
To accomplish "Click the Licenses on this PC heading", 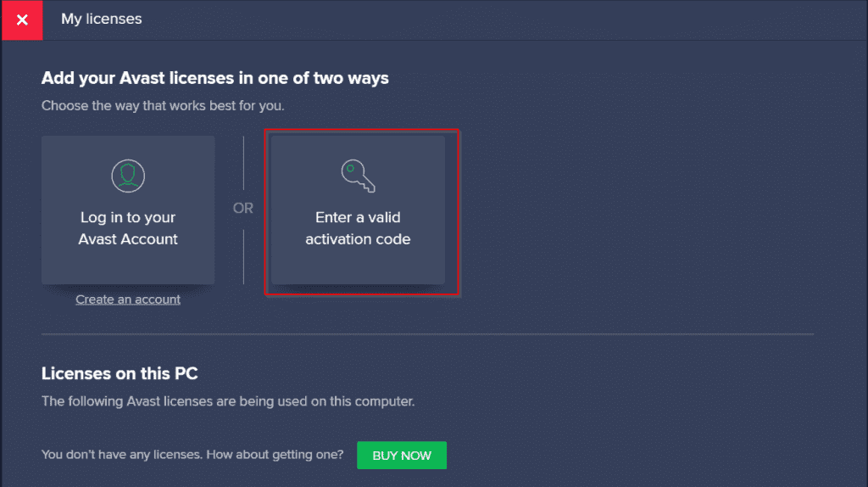I will [x=120, y=373].
